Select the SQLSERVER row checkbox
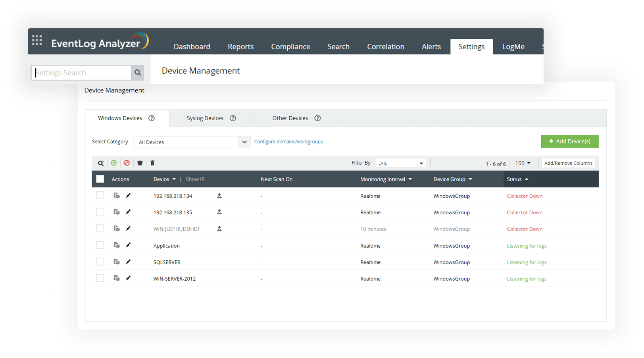The image size is (644, 358). click(x=100, y=262)
